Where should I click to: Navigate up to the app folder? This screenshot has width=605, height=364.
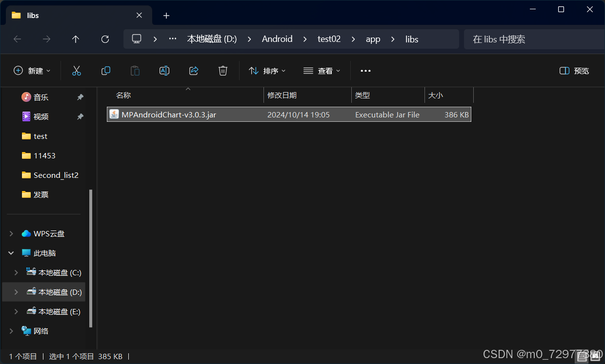pyautogui.click(x=76, y=39)
